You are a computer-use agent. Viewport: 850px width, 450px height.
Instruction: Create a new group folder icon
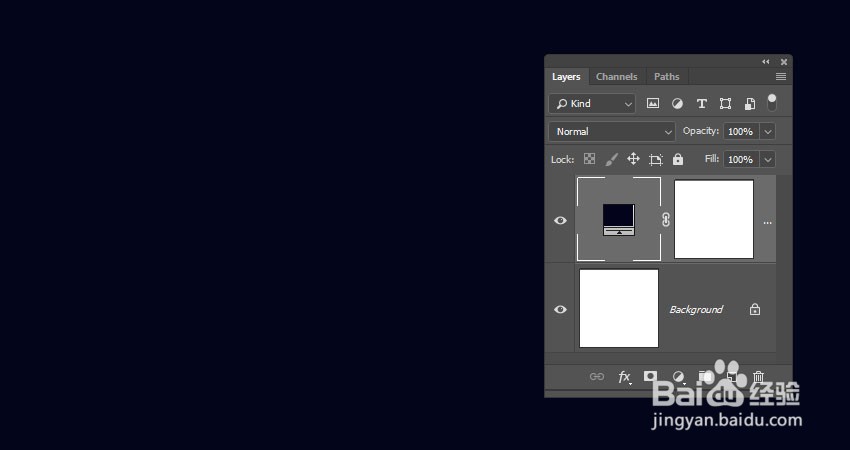coord(705,376)
